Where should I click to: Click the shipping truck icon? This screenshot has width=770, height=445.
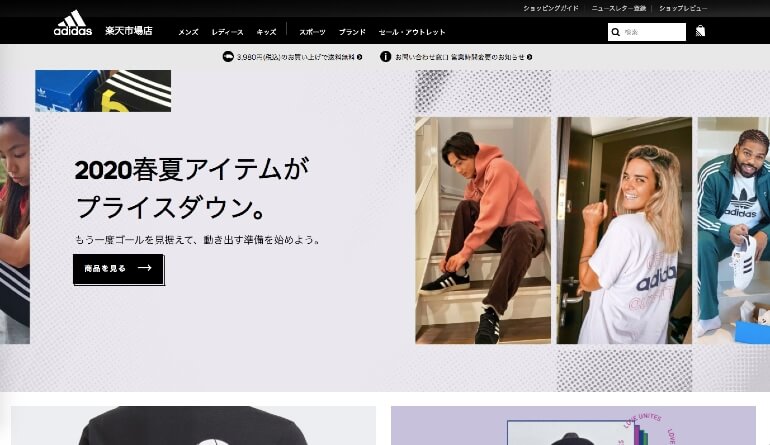(x=228, y=56)
